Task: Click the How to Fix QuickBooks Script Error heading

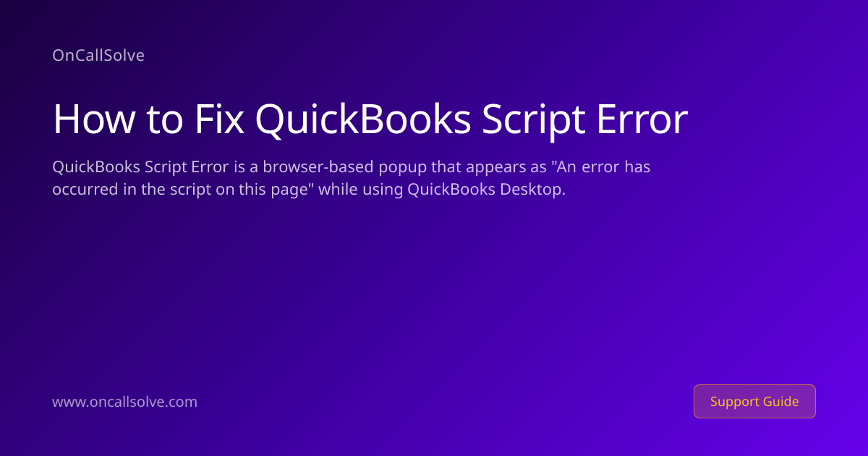Action: pos(370,119)
